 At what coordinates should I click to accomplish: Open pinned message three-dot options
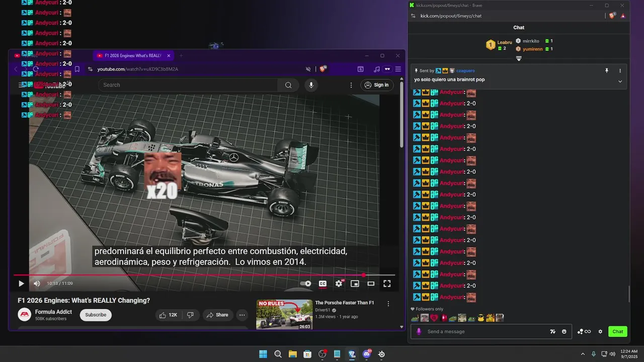620,71
